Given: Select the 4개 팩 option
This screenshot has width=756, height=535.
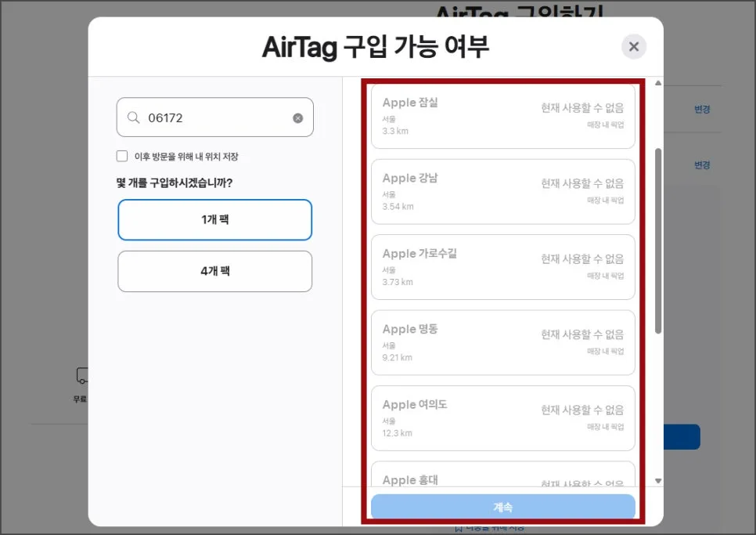Looking at the screenshot, I should pos(215,271).
